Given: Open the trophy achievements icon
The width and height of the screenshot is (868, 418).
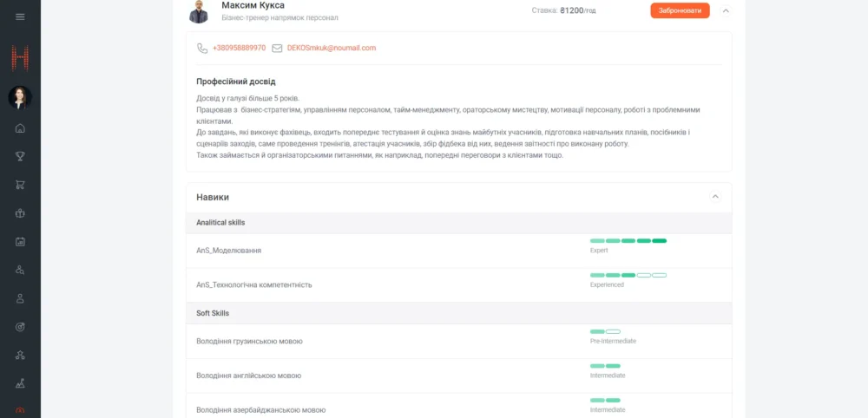Looking at the screenshot, I should point(20,156).
